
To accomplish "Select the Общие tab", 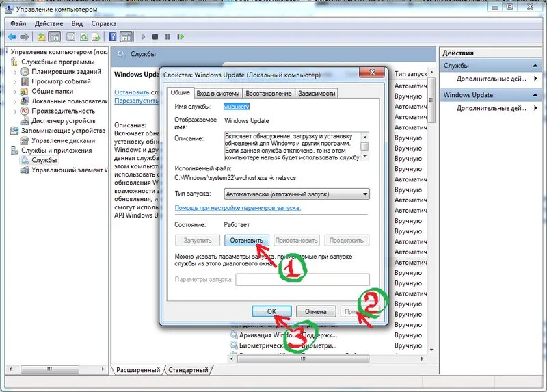I will click(x=180, y=92).
